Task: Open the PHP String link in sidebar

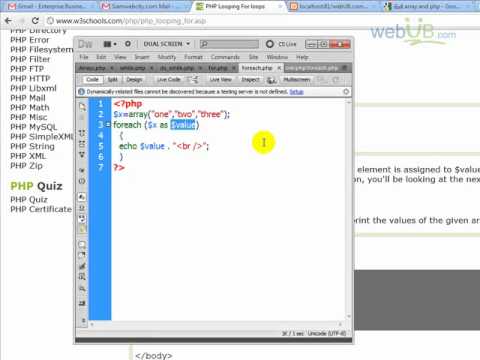Action: (x=32, y=146)
